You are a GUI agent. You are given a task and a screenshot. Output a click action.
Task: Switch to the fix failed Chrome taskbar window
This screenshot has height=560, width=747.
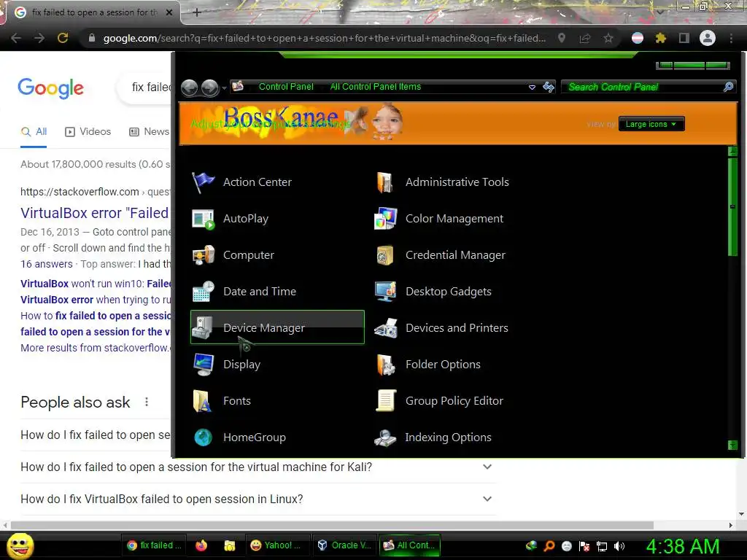[x=154, y=545]
